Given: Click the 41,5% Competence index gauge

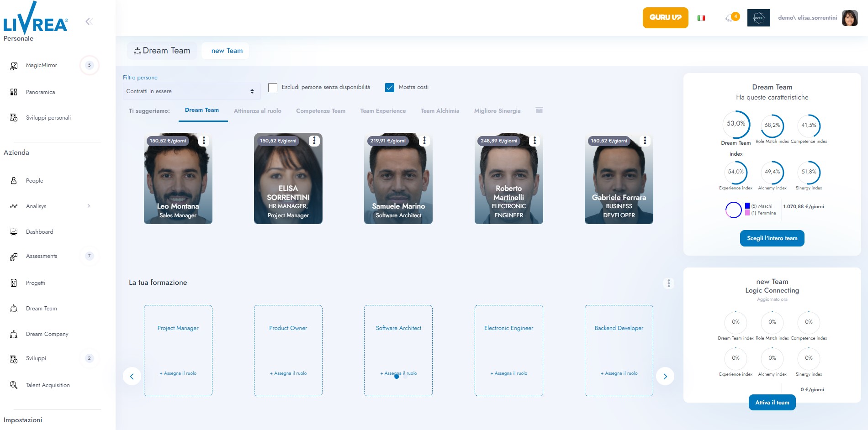Looking at the screenshot, I should coord(809,125).
